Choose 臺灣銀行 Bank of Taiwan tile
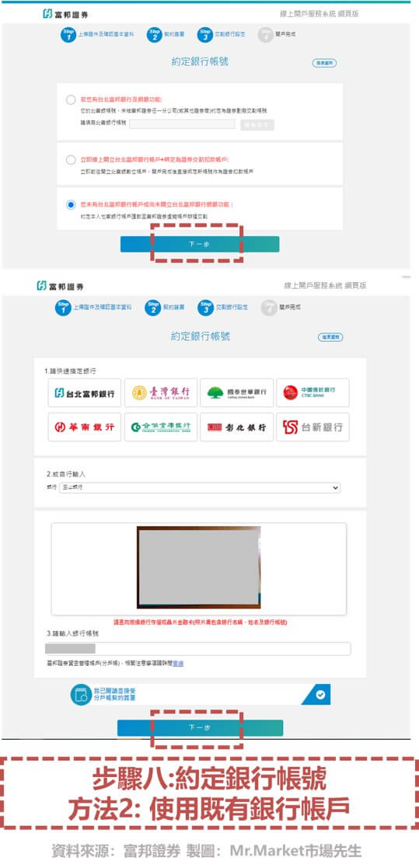 pos(160,393)
